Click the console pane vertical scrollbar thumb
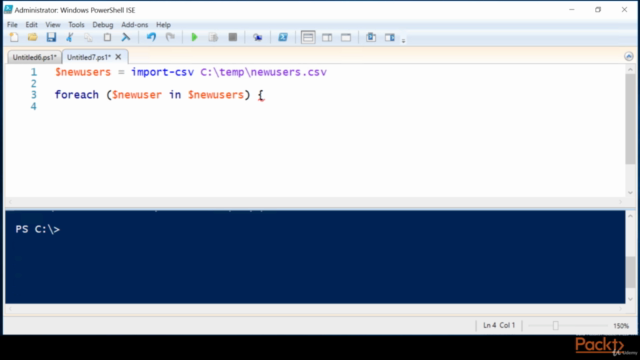Viewport: 640px width, 360px height. click(630, 272)
